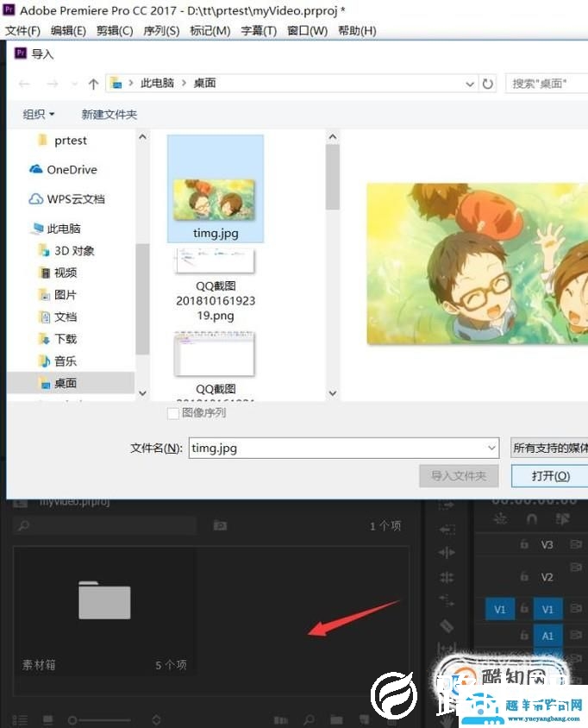Click 桌面 in the address path
The height and width of the screenshot is (728, 588).
click(x=204, y=83)
